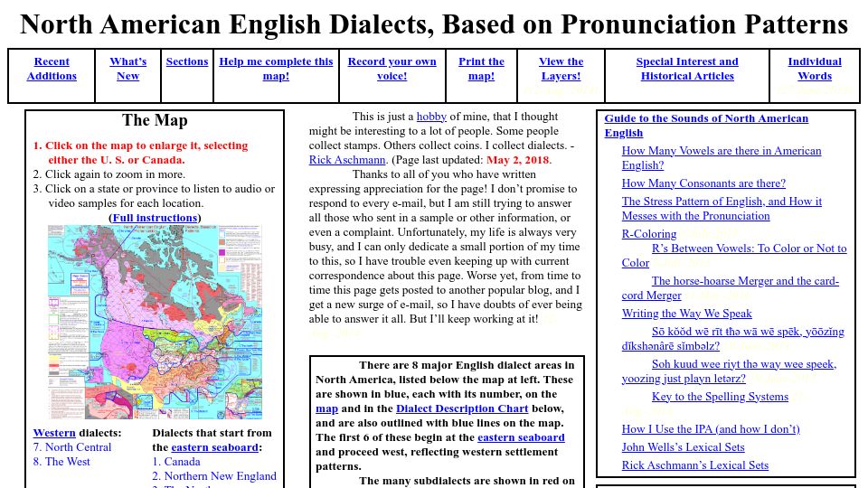Open the Recent Additions link
Viewport: 868px width, 488px height.
coord(52,69)
